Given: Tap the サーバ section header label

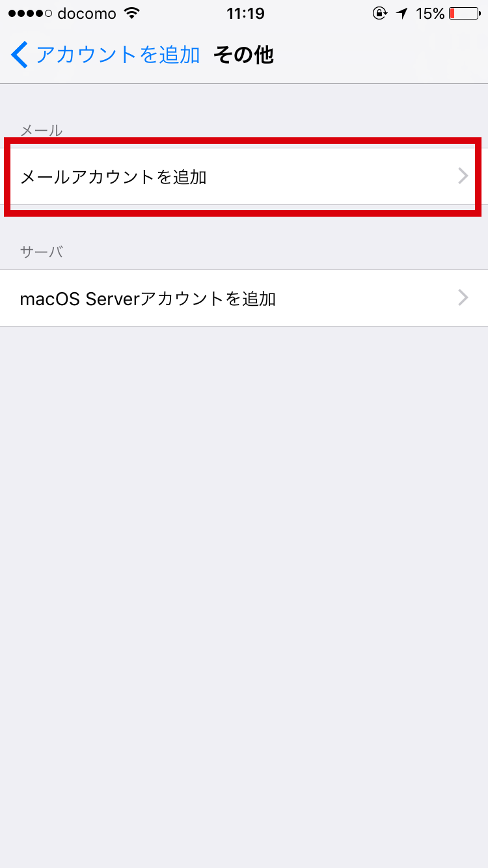Looking at the screenshot, I should point(42,252).
